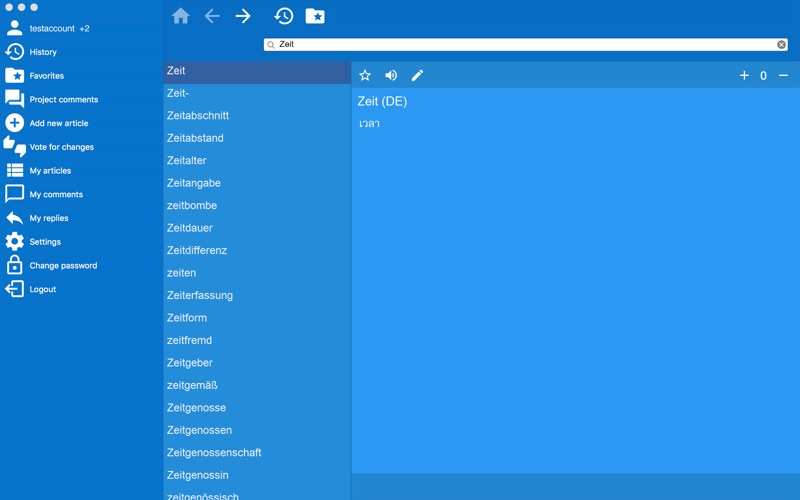Open favorites folder icon in toolbar
The width and height of the screenshot is (800, 500).
click(x=315, y=16)
